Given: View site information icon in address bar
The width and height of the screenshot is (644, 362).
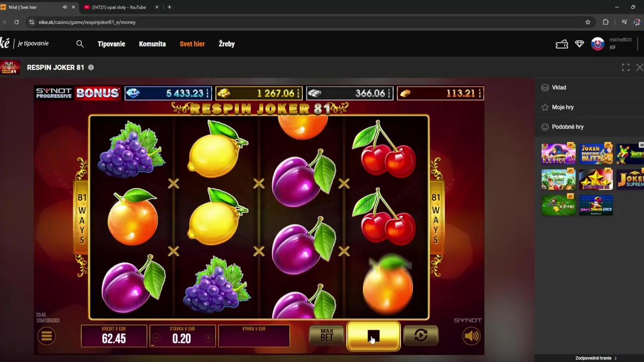Looking at the screenshot, I should tap(31, 22).
